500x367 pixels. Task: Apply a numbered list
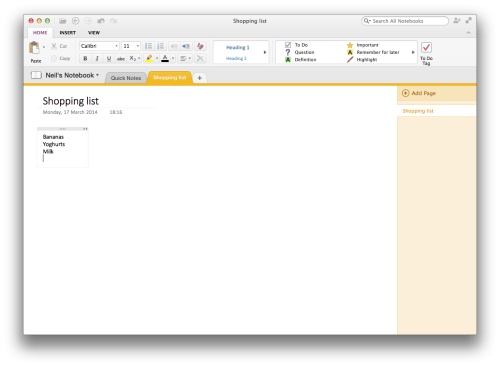coord(160,46)
